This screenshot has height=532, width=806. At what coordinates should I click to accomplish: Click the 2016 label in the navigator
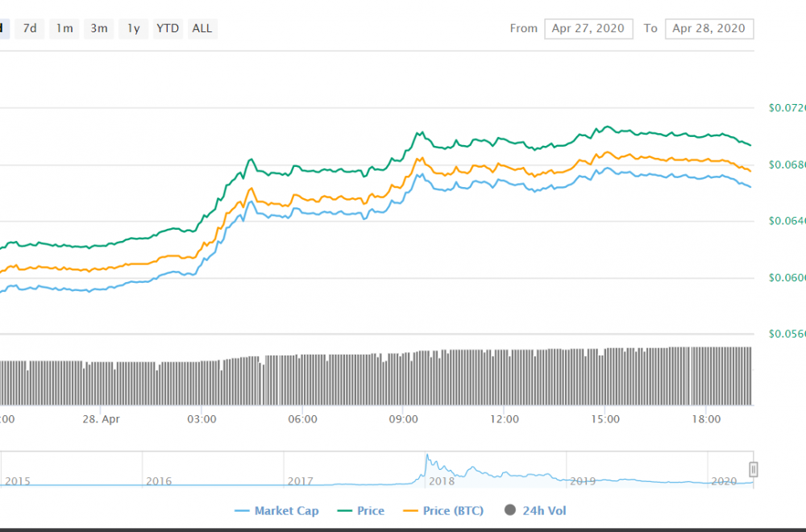point(159,482)
